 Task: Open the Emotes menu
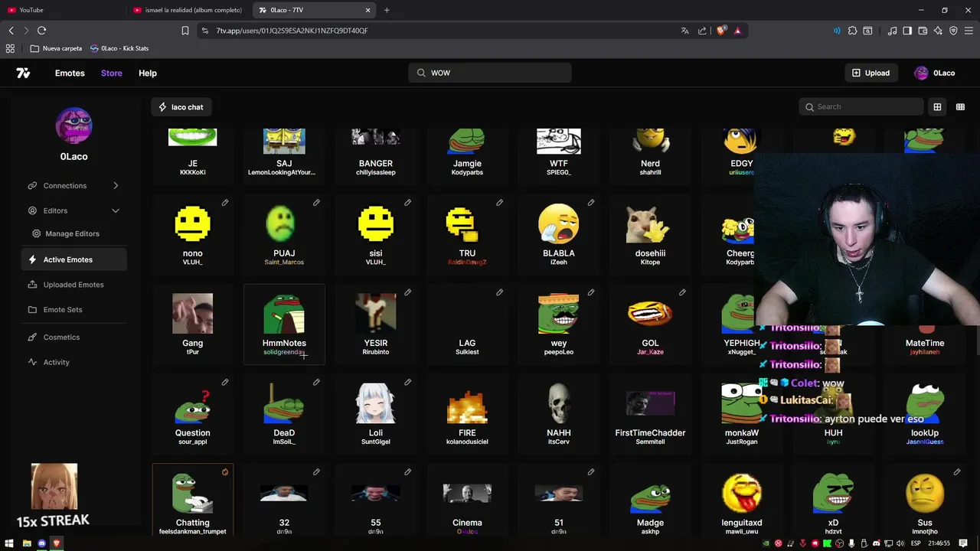(70, 73)
